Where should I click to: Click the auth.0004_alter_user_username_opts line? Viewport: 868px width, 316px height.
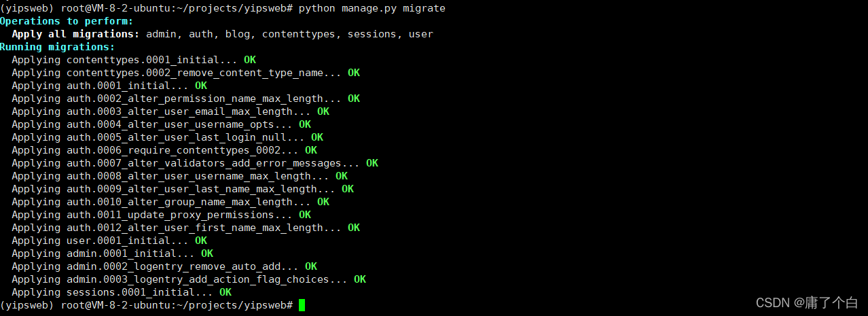(162, 124)
